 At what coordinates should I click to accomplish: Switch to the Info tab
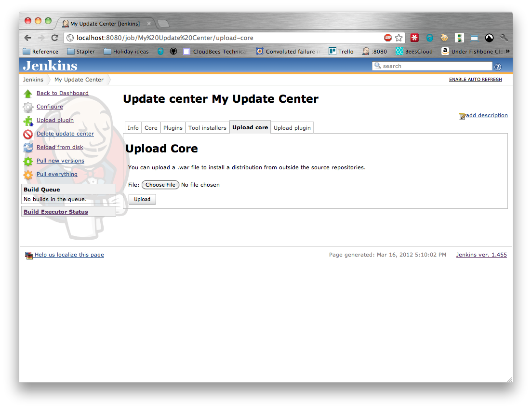pos(133,128)
